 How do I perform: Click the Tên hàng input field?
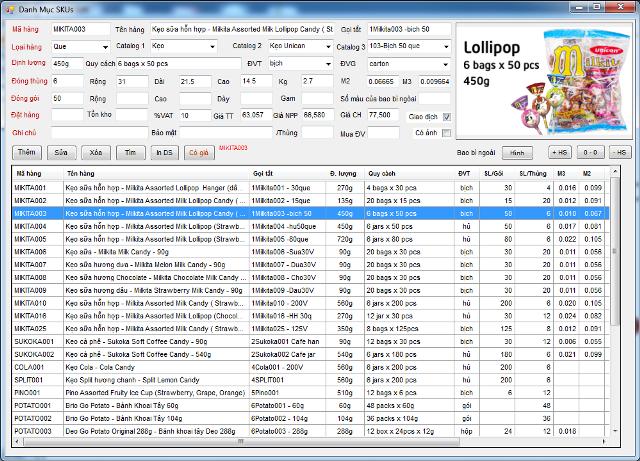click(x=242, y=29)
